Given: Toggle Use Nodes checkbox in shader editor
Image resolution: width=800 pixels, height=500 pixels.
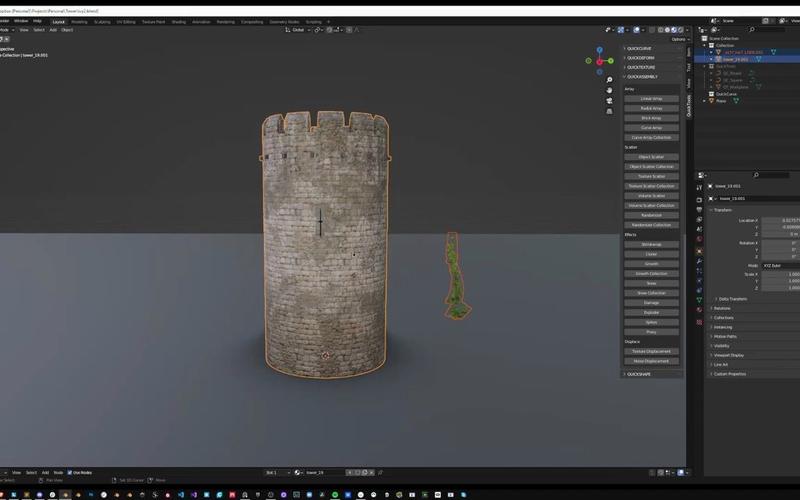Looking at the screenshot, I should (x=70, y=472).
